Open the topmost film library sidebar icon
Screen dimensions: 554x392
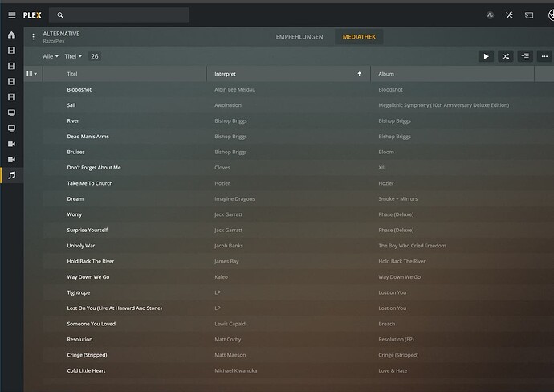click(12, 50)
